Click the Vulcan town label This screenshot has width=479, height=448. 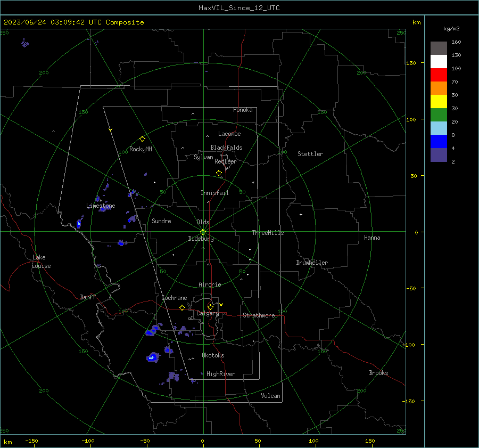tap(270, 396)
